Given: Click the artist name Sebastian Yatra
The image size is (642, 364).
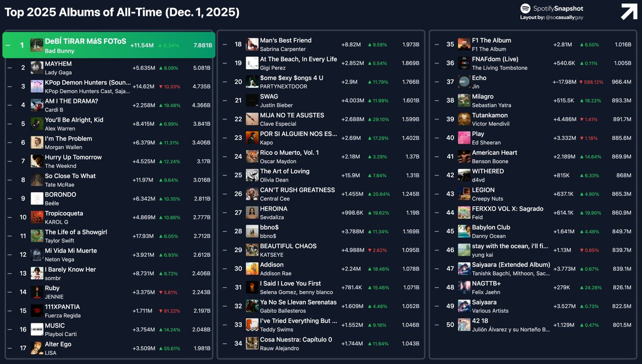Looking at the screenshot, I should [x=492, y=105].
